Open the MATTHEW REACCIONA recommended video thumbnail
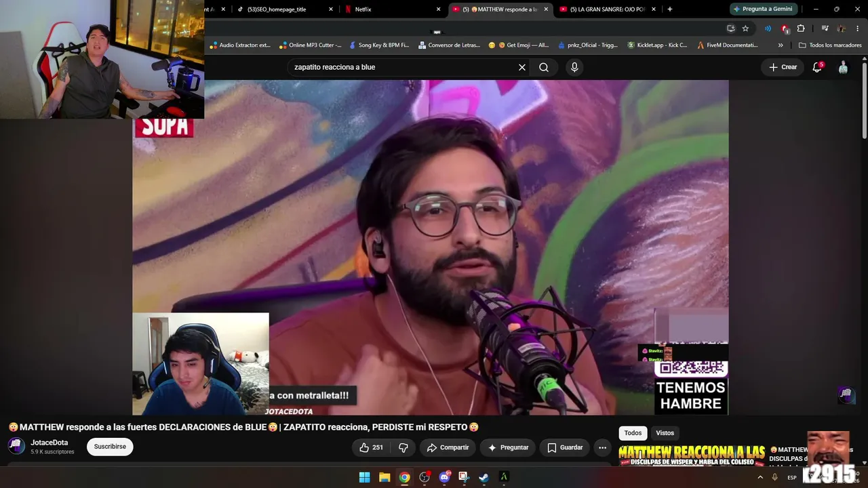 point(692,455)
